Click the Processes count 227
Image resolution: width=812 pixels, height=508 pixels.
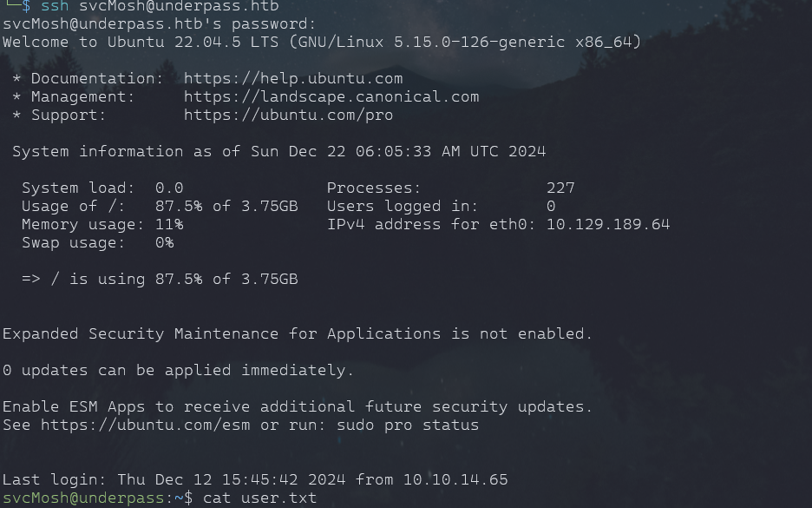tap(560, 188)
